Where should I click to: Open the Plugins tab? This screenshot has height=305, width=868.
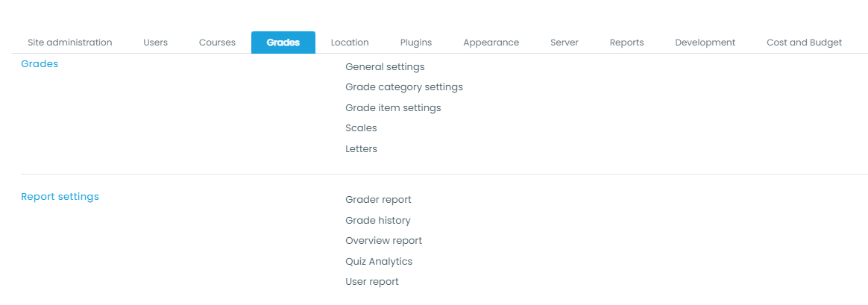click(x=415, y=43)
